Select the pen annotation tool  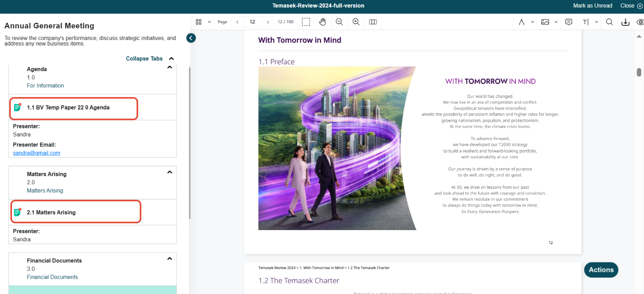tap(521, 22)
